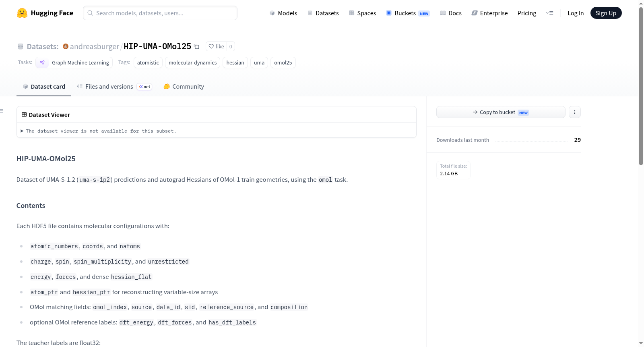Focus the search models, datasets, users field
Image resolution: width=644 pixels, height=347 pixels.
click(x=160, y=13)
